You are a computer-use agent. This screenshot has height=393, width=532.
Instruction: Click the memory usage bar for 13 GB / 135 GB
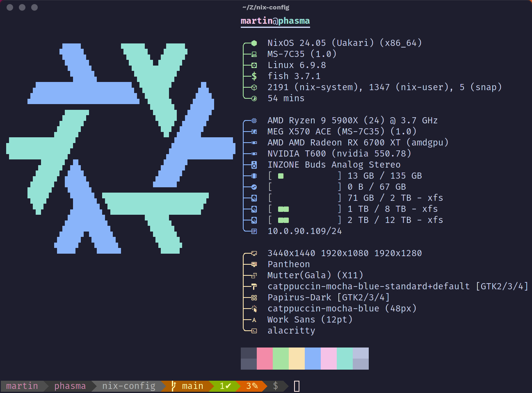pyautogui.click(x=305, y=176)
